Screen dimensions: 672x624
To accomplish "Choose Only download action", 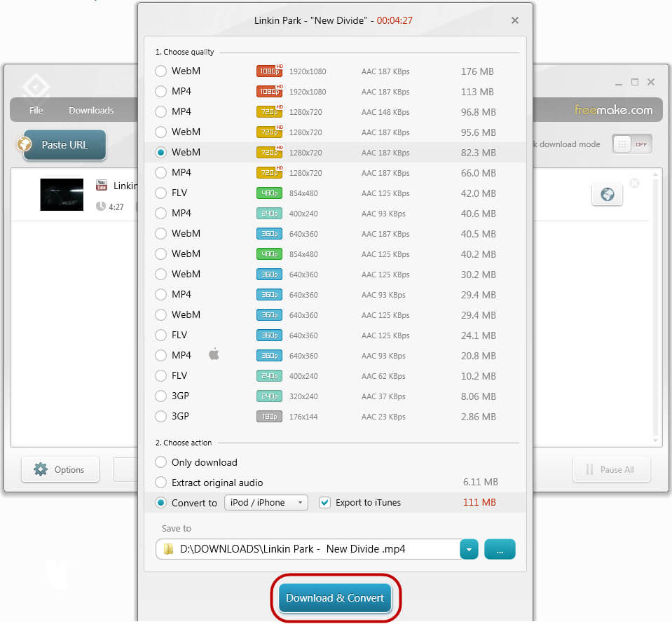I will [x=160, y=462].
